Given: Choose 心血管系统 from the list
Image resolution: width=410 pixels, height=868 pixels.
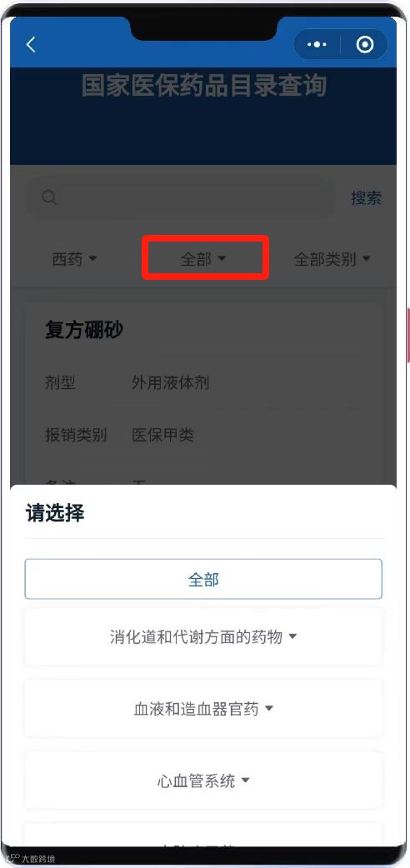Looking at the screenshot, I should click(203, 781).
